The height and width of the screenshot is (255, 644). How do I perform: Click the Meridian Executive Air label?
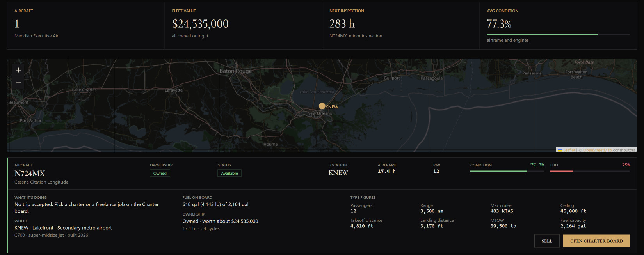(36, 36)
